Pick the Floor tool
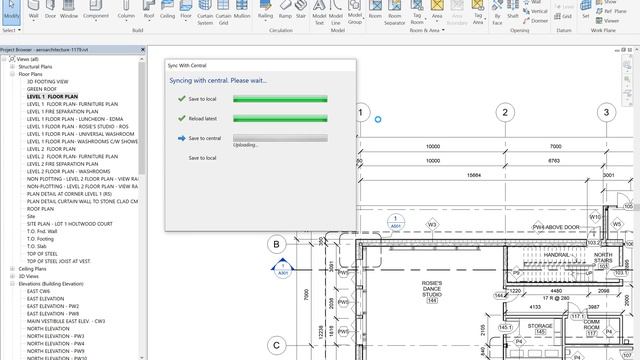640x360 pixels. [186, 10]
